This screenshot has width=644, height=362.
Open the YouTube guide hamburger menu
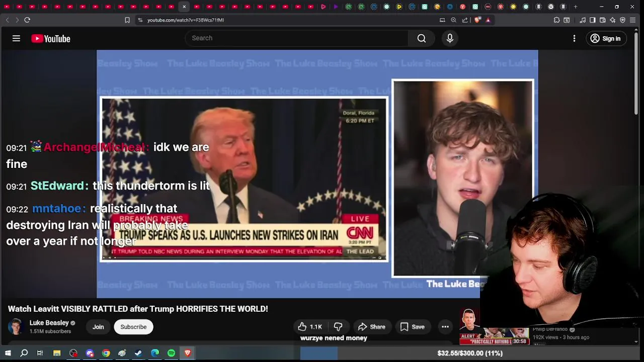coord(16,38)
